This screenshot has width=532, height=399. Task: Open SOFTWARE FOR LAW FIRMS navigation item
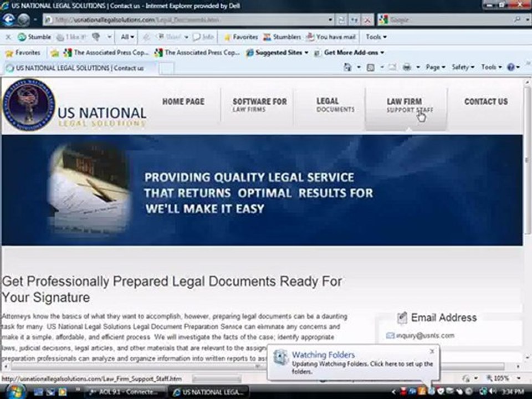pos(259,105)
